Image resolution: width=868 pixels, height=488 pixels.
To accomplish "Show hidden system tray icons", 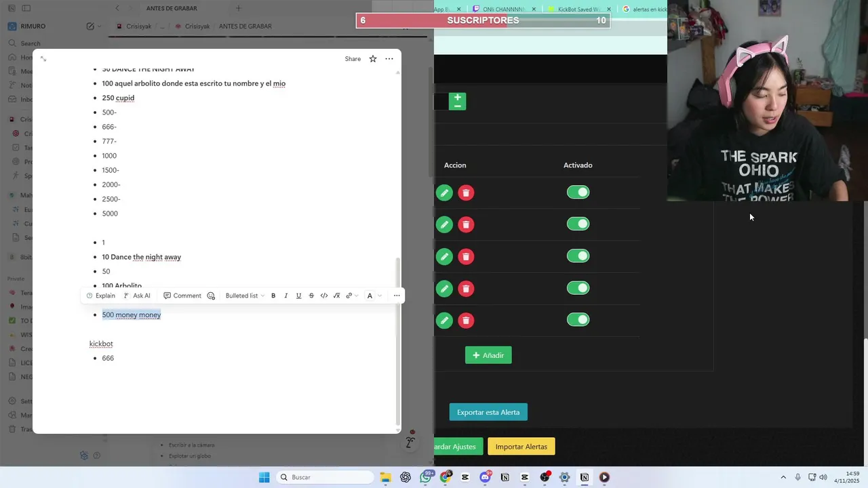I will [783, 477].
